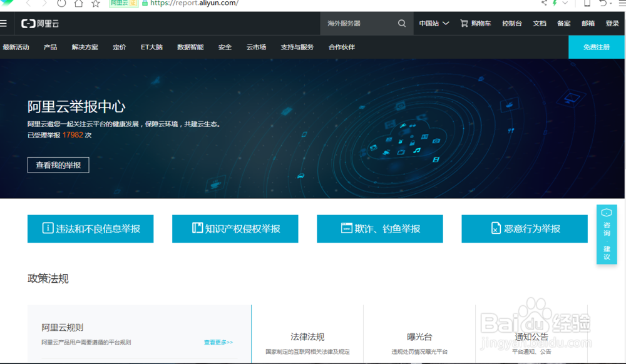Viewport: 626px width, 364px height.
Task: Click the 登录 login link
Action: (x=612, y=24)
